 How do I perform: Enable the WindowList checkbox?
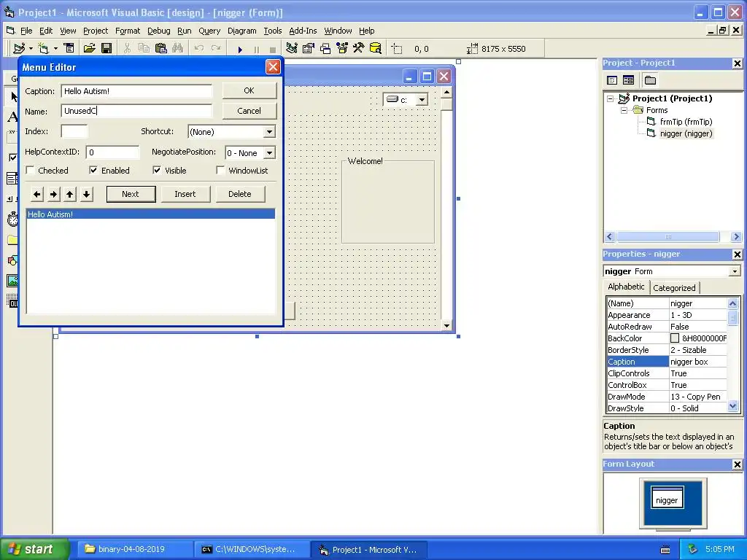tap(220, 171)
